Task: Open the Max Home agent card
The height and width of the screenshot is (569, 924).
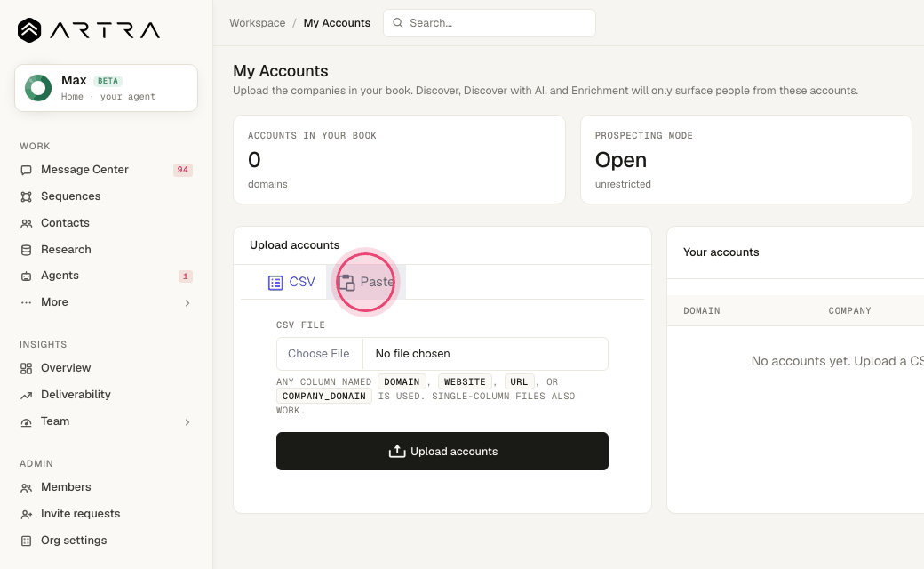Action: tap(106, 88)
